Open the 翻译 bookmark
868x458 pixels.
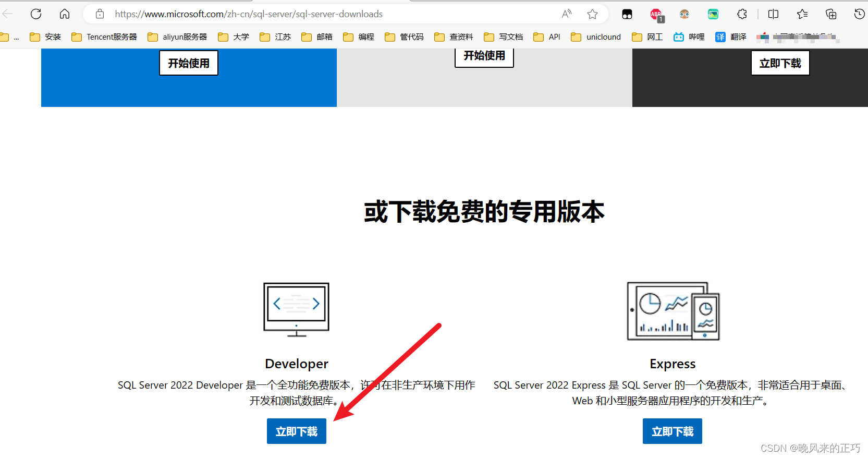click(730, 37)
